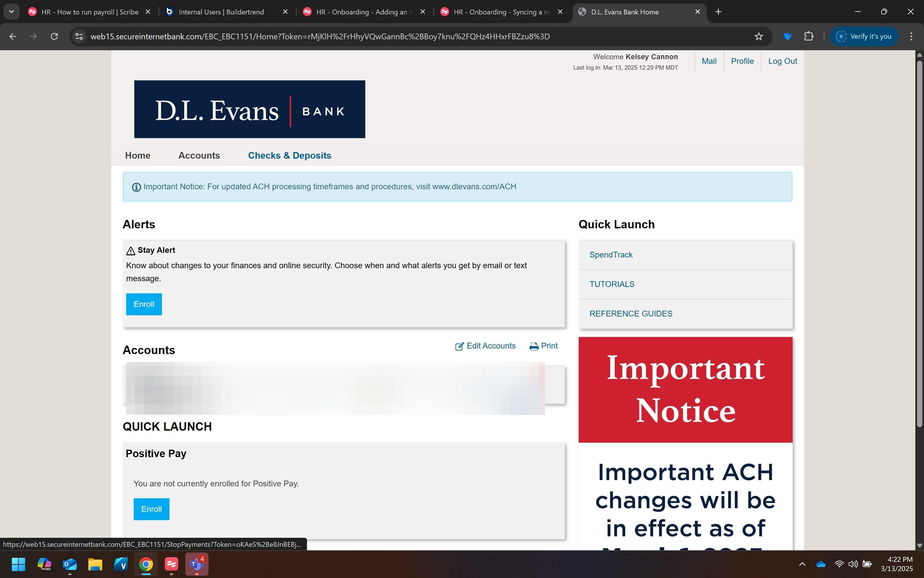This screenshot has height=578, width=924.
Task: Click the Log Out link
Action: [782, 61]
